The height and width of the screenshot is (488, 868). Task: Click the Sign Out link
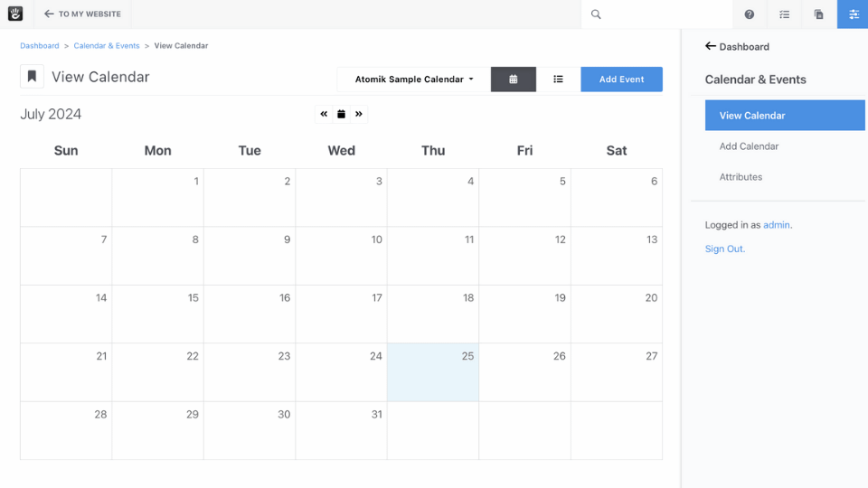click(724, 249)
